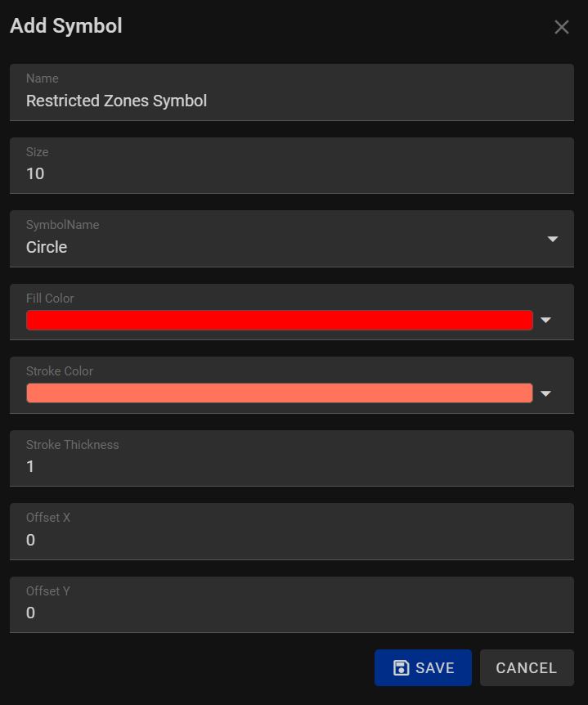
Task: Click the SymbolName label text
Action: (x=62, y=225)
